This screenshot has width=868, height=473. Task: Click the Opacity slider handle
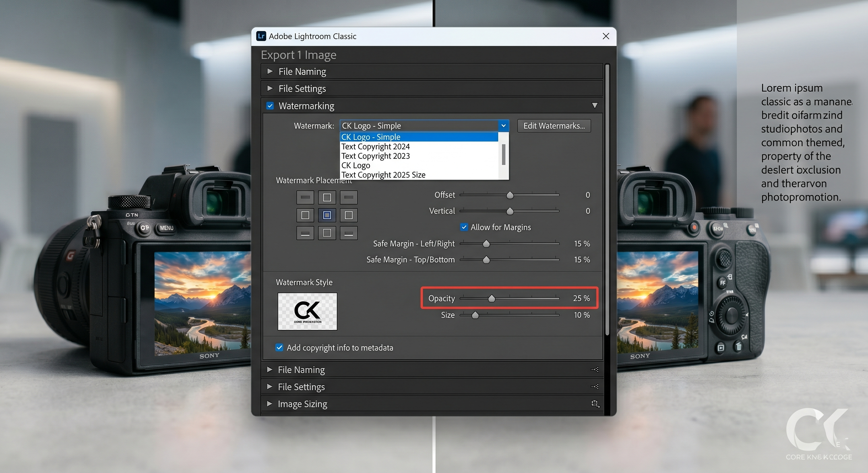(x=492, y=299)
